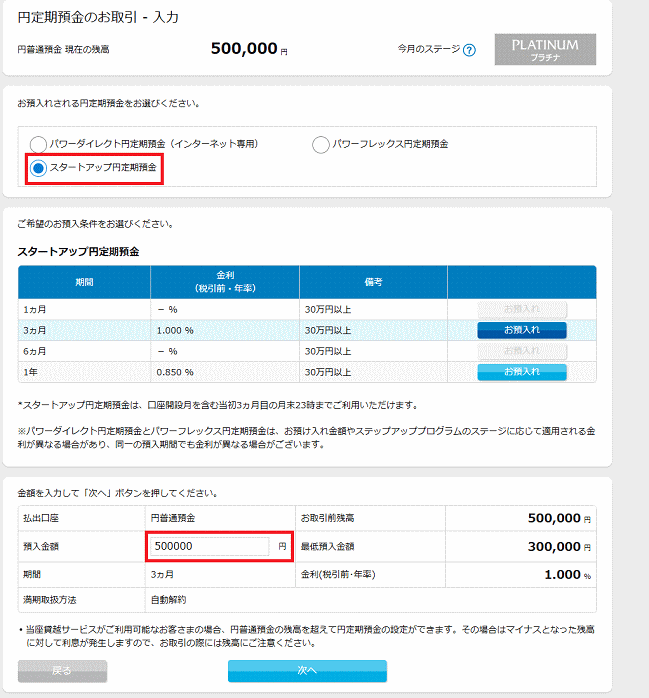Click the help icon beside 今月のステージ

click(469, 50)
